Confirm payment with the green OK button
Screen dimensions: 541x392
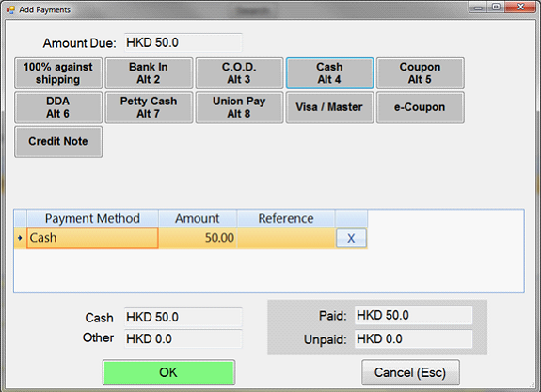tap(168, 372)
